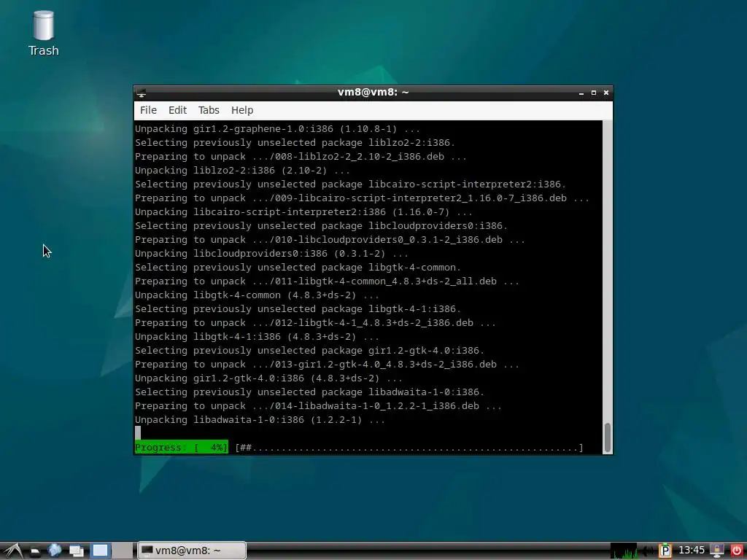Click the terminal title text 'vm8@vm8: ~'
This screenshot has height=560, width=747.
[373, 93]
